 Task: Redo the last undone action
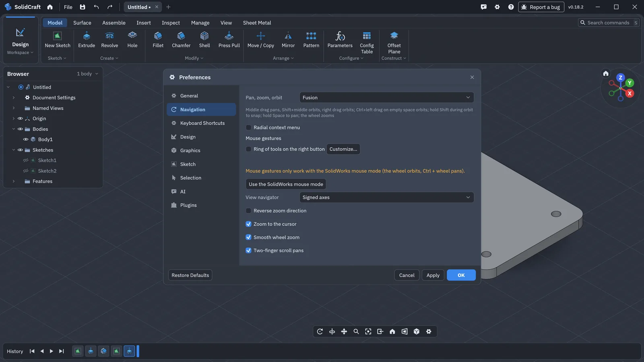point(110,7)
